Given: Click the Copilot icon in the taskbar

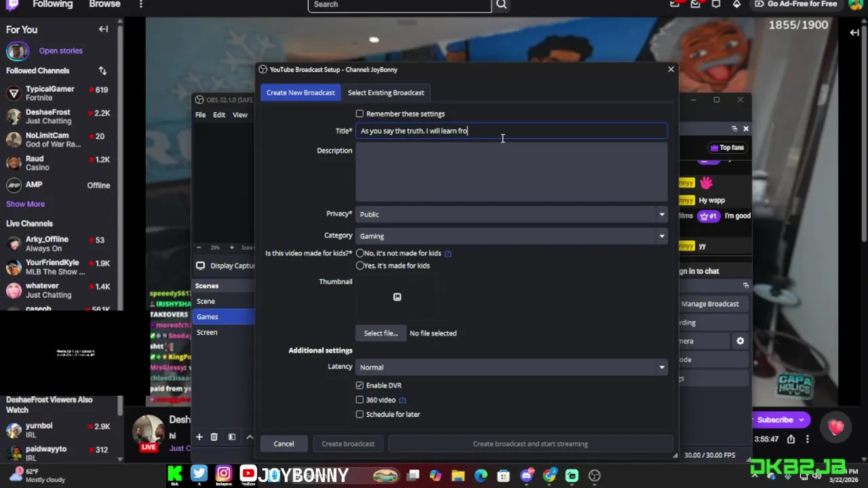Looking at the screenshot, I should (435, 476).
